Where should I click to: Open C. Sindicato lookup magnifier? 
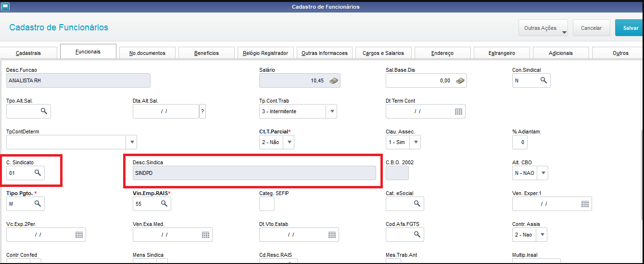(x=38, y=172)
